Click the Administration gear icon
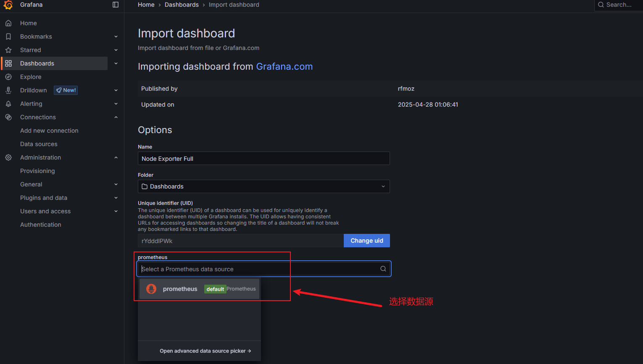The height and width of the screenshot is (364, 643). coord(8,157)
